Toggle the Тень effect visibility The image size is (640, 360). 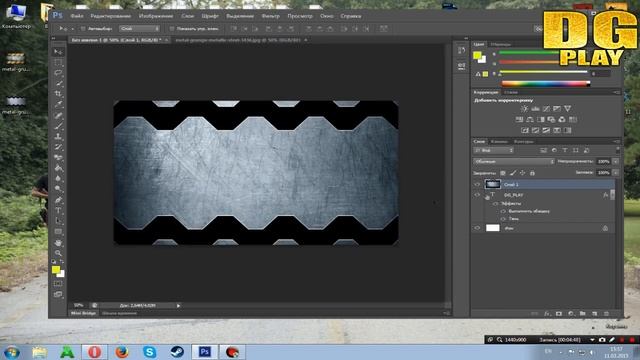(503, 219)
